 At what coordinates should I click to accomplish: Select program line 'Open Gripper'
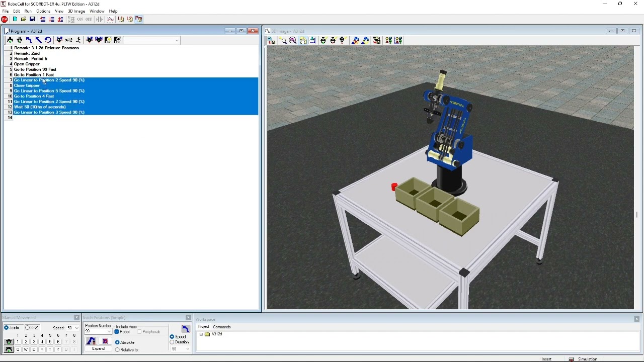tap(27, 64)
